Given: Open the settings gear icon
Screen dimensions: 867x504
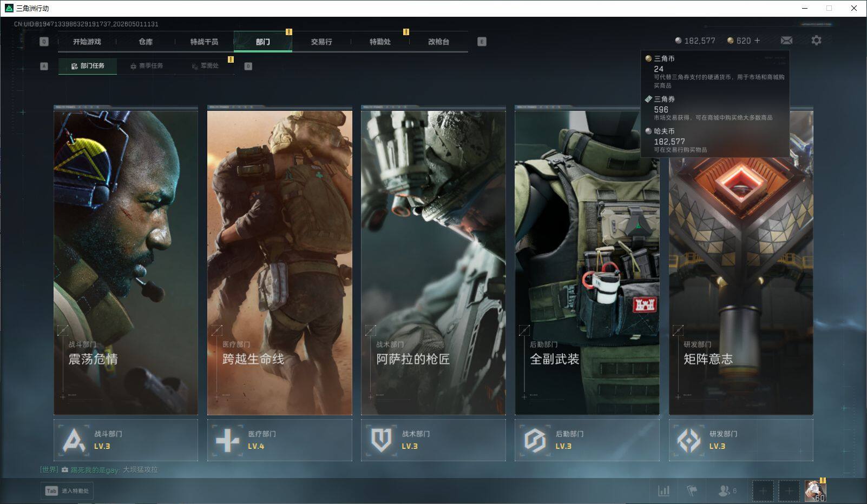Looking at the screenshot, I should [x=816, y=41].
